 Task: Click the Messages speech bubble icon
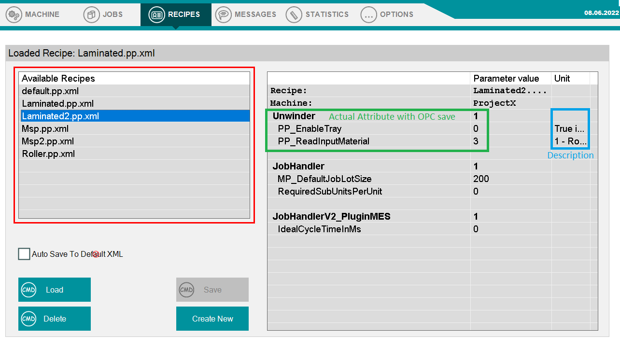223,14
